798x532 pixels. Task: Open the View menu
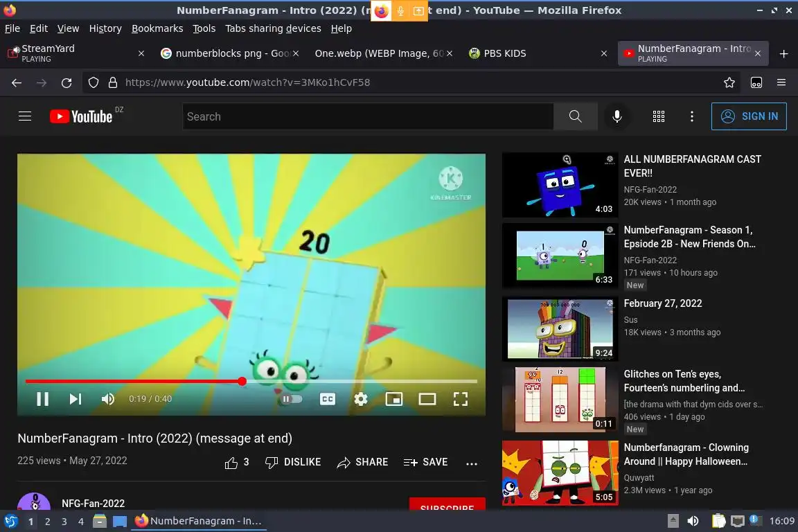click(68, 28)
